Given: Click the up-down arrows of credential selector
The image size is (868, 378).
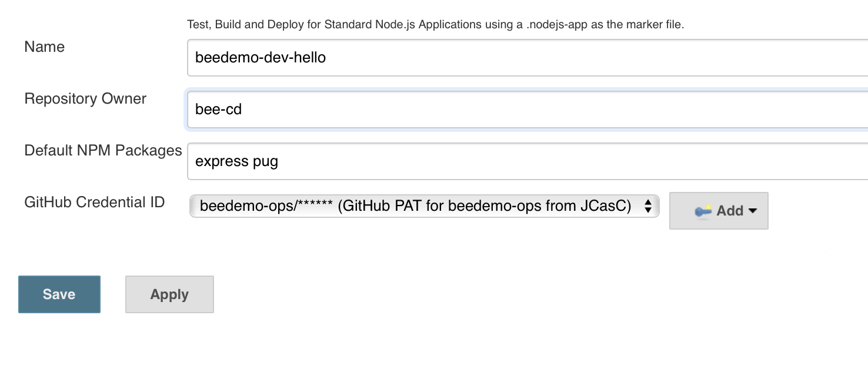Looking at the screenshot, I should pyautogui.click(x=647, y=206).
